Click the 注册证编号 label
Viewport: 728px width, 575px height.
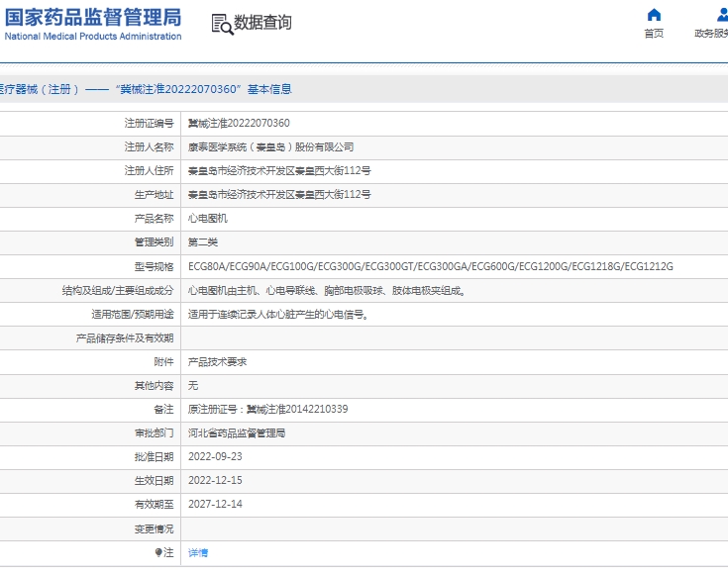(x=149, y=123)
